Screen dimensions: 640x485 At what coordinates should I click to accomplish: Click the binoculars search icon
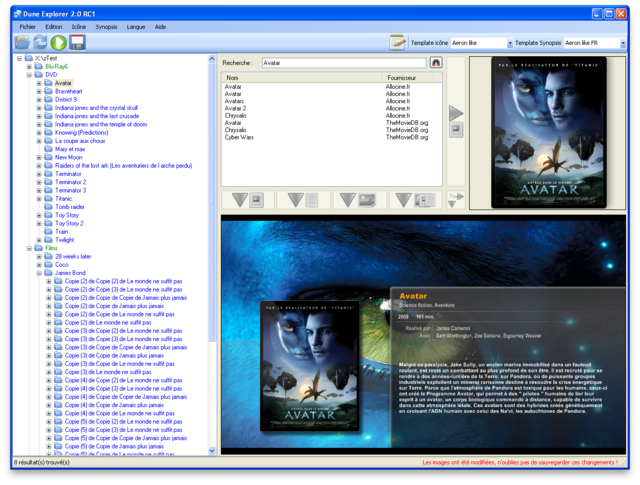(436, 62)
